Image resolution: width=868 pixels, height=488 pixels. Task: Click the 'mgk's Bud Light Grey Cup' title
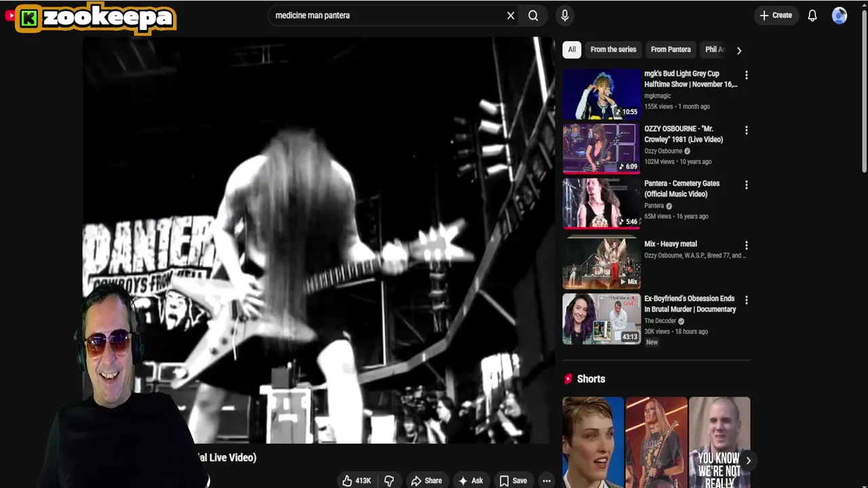tap(690, 79)
